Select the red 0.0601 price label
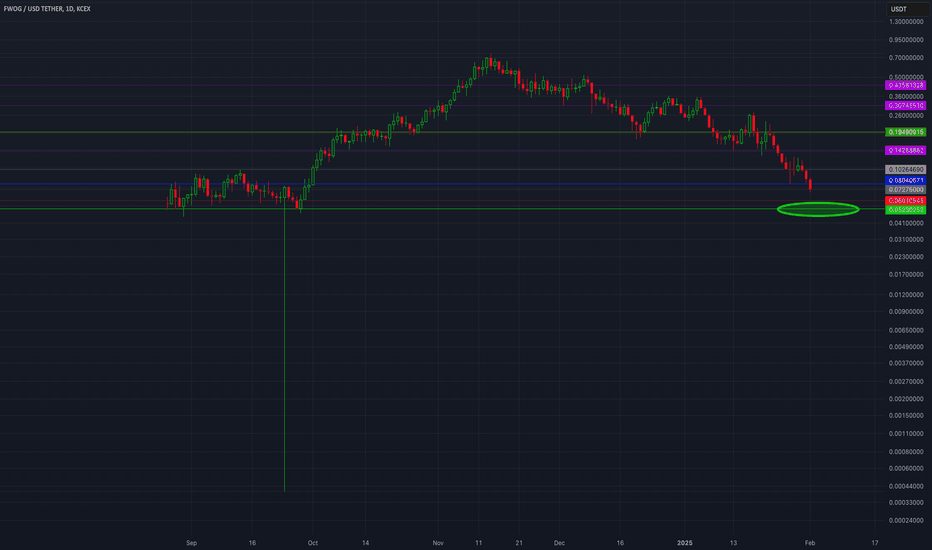The width and height of the screenshot is (932, 550). (x=905, y=201)
